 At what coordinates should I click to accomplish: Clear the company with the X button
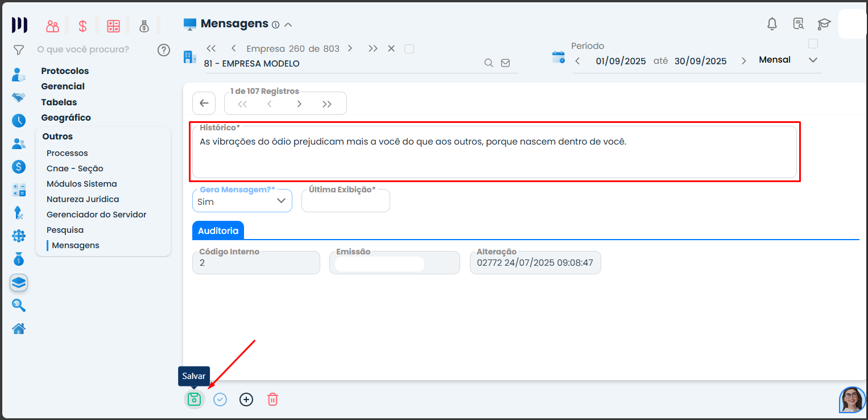click(x=391, y=48)
